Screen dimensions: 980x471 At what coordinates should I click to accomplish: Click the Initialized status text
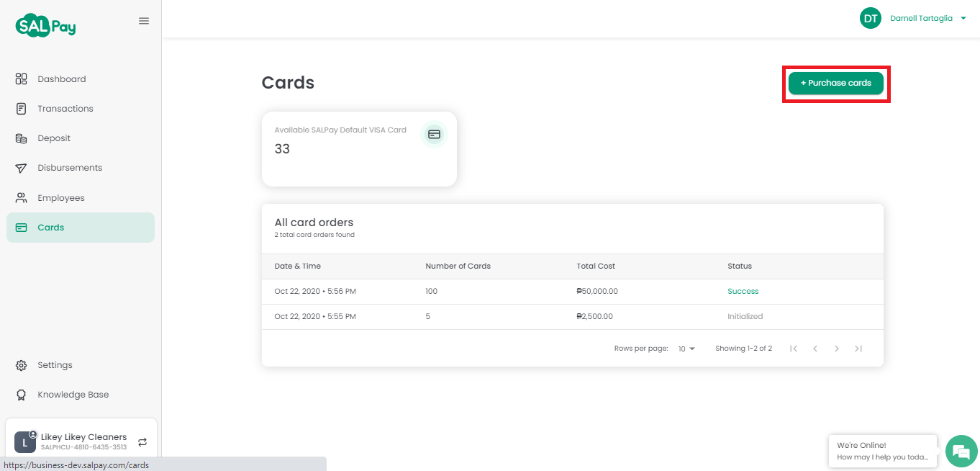click(x=745, y=317)
